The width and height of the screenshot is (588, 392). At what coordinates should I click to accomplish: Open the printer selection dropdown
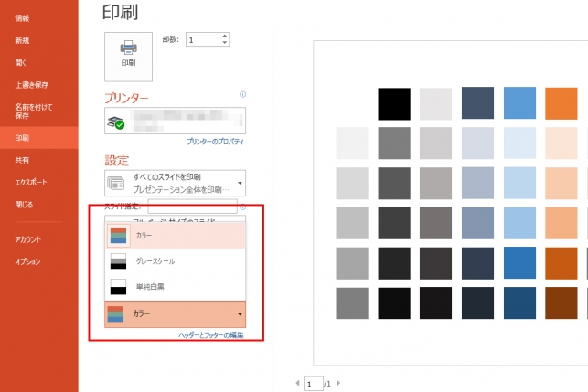pyautogui.click(x=176, y=121)
